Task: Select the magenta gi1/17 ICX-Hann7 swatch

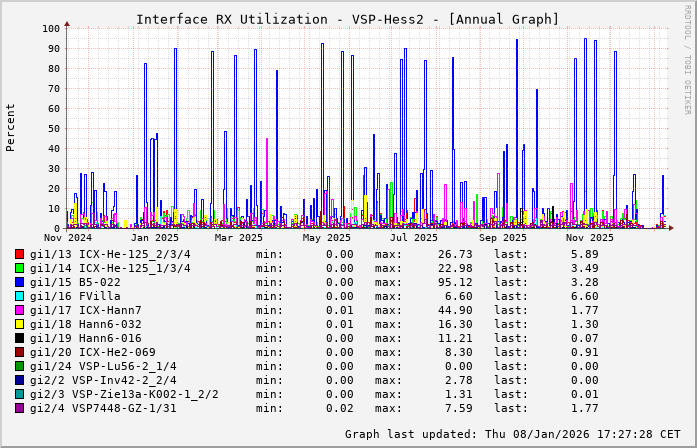Action: click(x=20, y=310)
